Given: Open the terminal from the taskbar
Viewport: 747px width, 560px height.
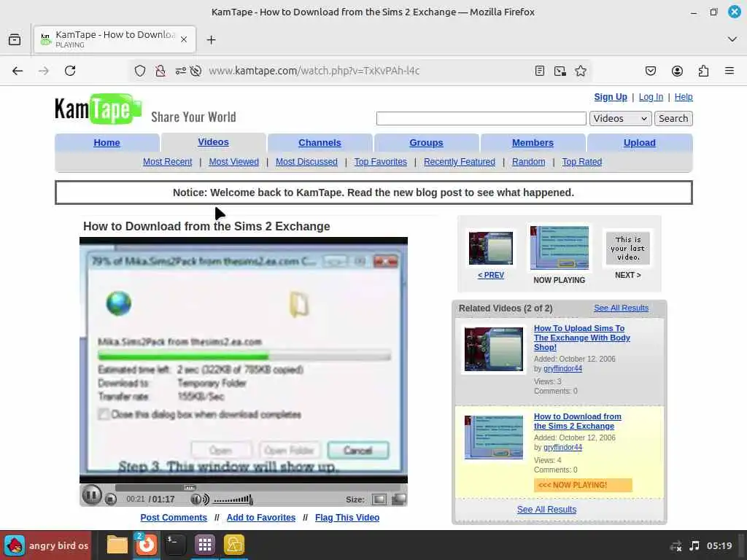Looking at the screenshot, I should 175,545.
